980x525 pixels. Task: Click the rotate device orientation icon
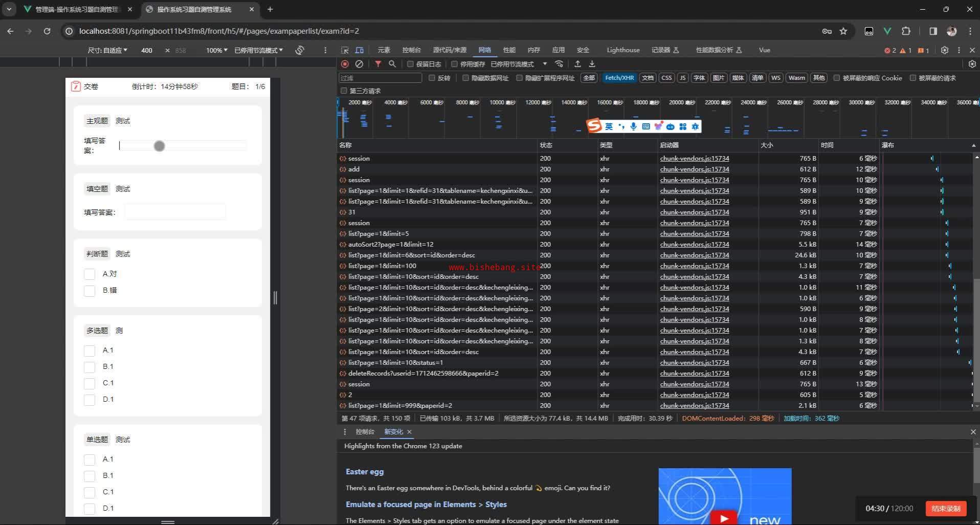click(x=300, y=50)
